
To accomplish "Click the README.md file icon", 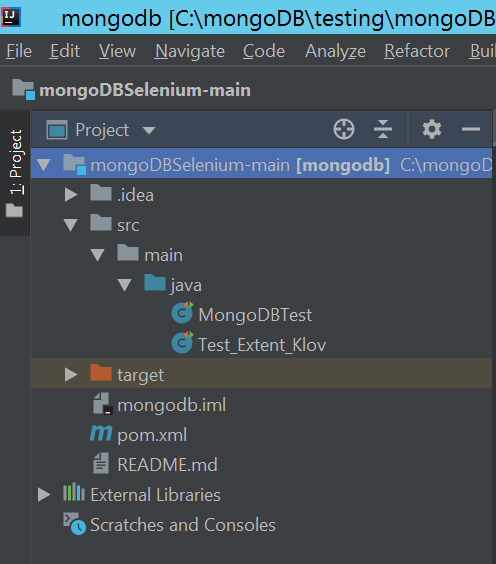I will (101, 463).
